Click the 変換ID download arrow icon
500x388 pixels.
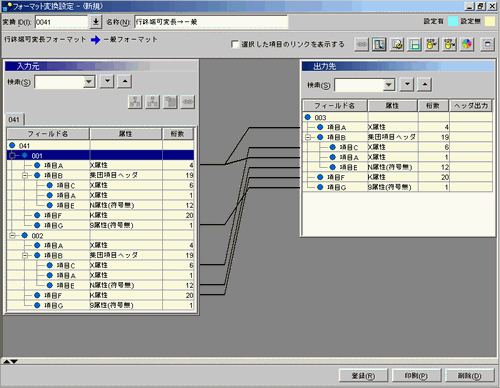[96, 22]
